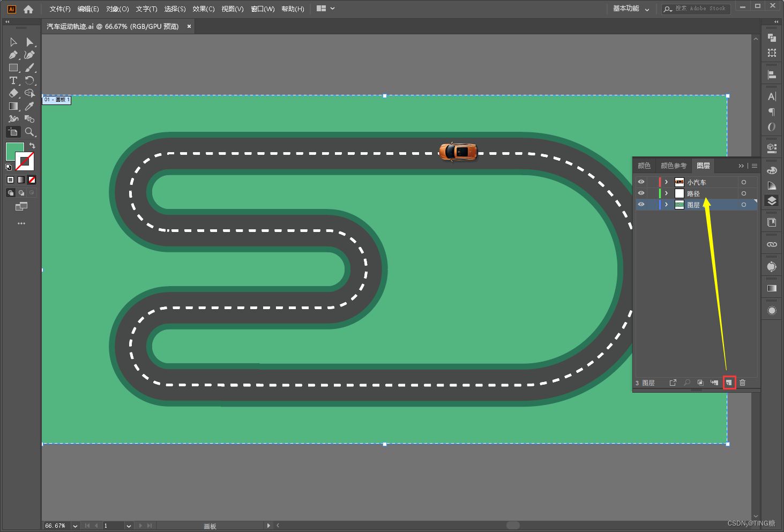This screenshot has height=532, width=784.
Task: Open Character panel icon in dock
Action: [x=772, y=96]
